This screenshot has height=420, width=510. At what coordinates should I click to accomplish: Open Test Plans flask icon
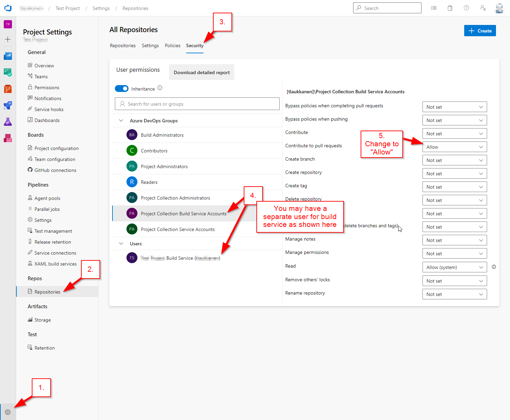(8, 122)
